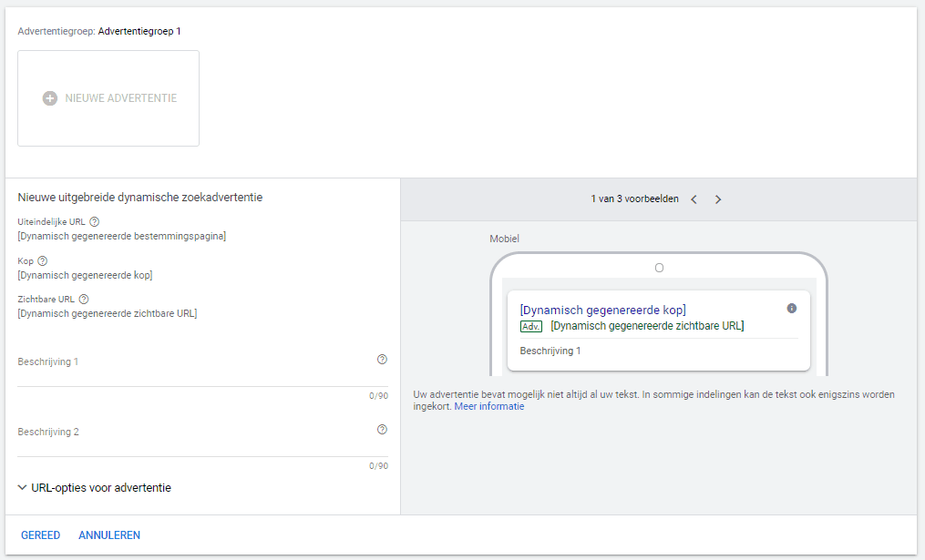The height and width of the screenshot is (560, 925).
Task: Click the NIEUWE ADVERTENTIE label text
Action: pos(121,98)
